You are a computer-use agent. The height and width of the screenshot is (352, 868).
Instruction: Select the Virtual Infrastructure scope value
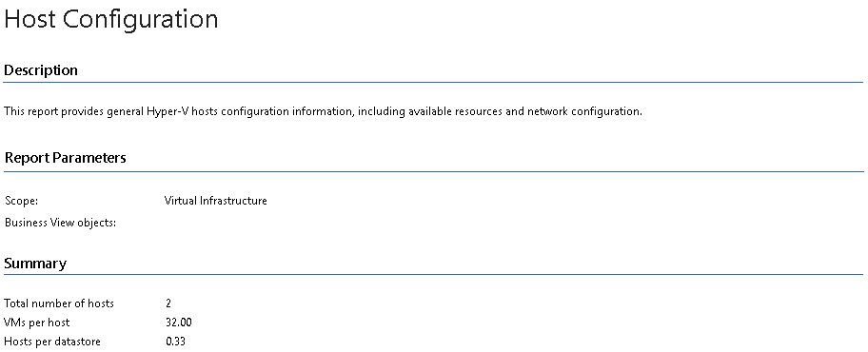216,201
